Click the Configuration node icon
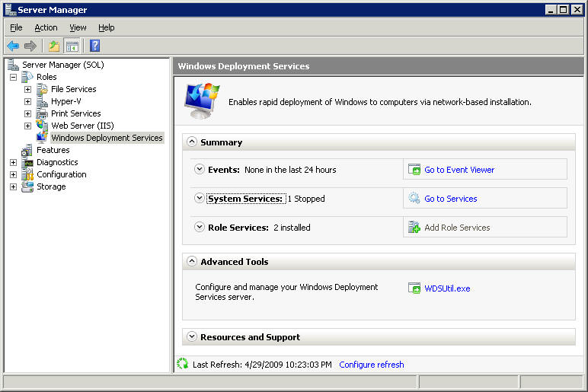The width and height of the screenshot is (588, 392). (27, 174)
